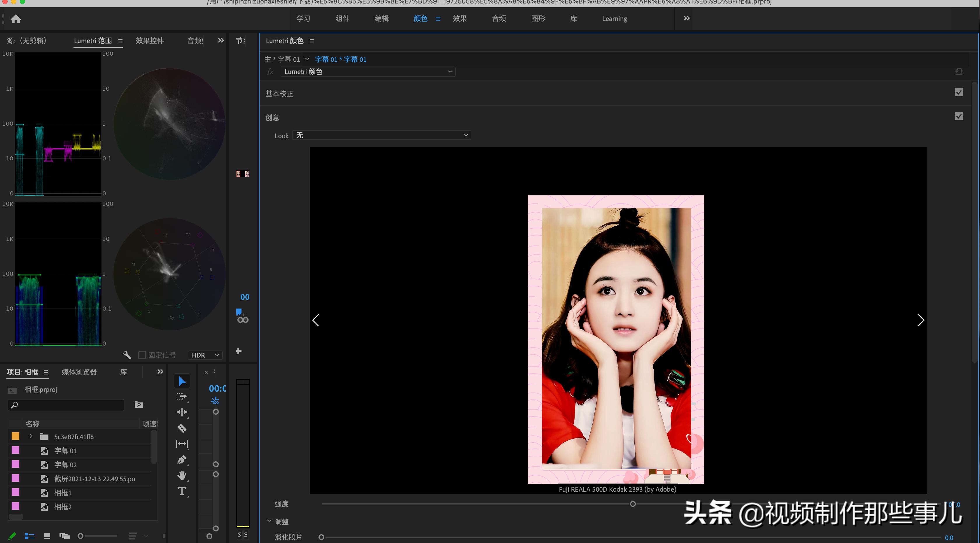Disable the 基本校正 section checkbox
Viewport: 980px width, 543px height.
[959, 92]
